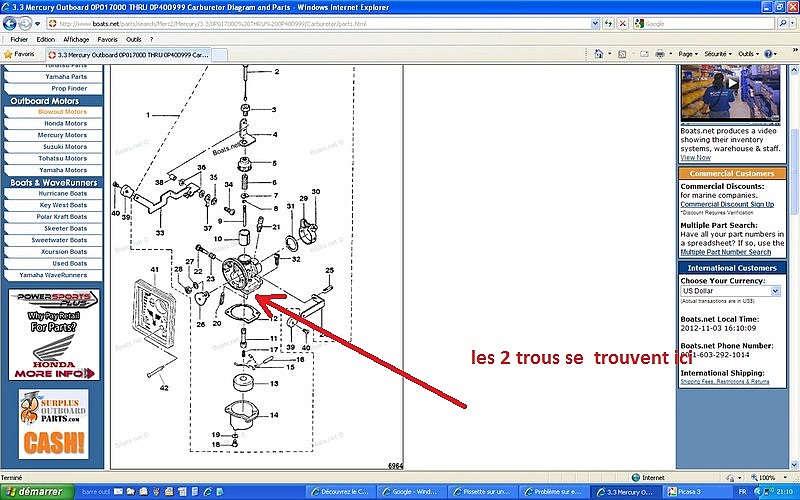Image resolution: width=800 pixels, height=500 pixels.
Task: Open the Favoris menu in menu bar
Action: coord(107,39)
